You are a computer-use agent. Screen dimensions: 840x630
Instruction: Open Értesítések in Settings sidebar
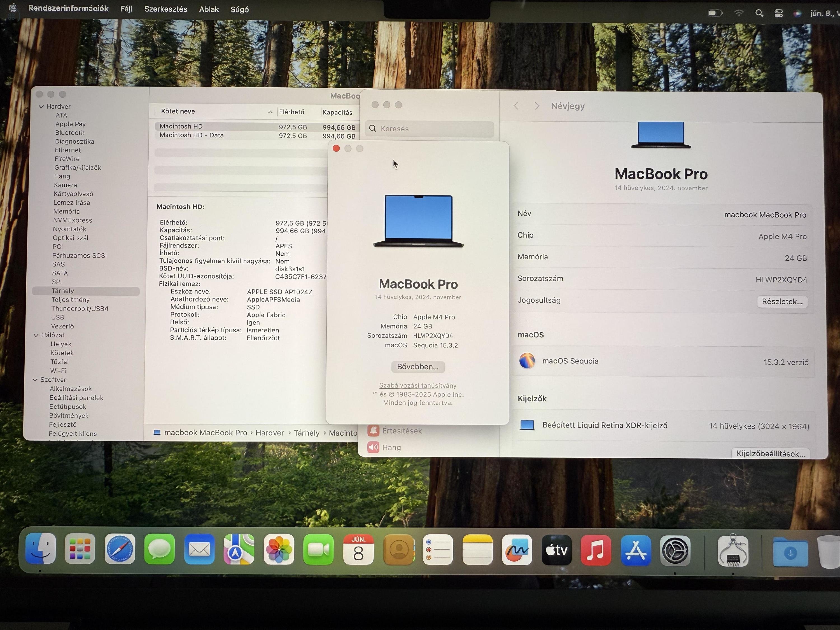coord(395,431)
